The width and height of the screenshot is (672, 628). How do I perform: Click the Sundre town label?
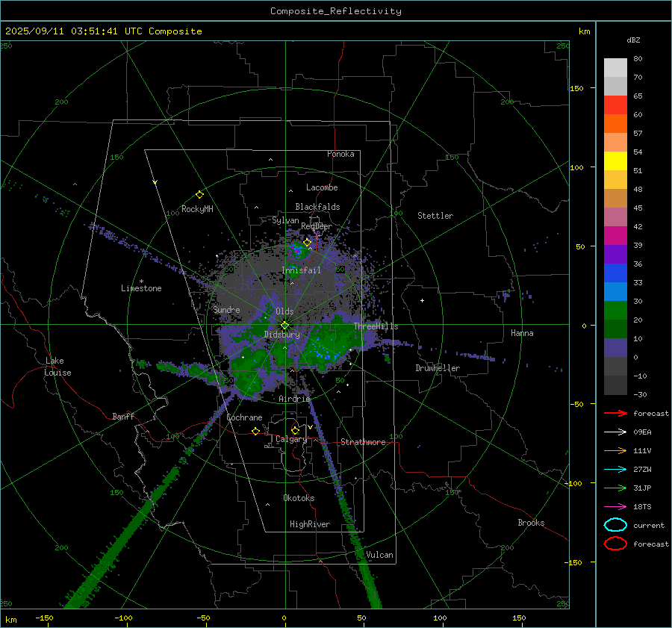226,310
